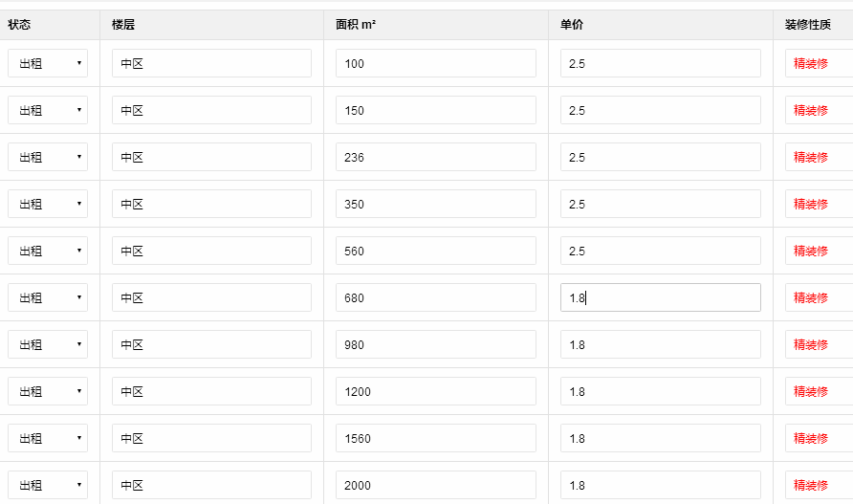Select unit price field in the 2000 m² row

(x=660, y=485)
